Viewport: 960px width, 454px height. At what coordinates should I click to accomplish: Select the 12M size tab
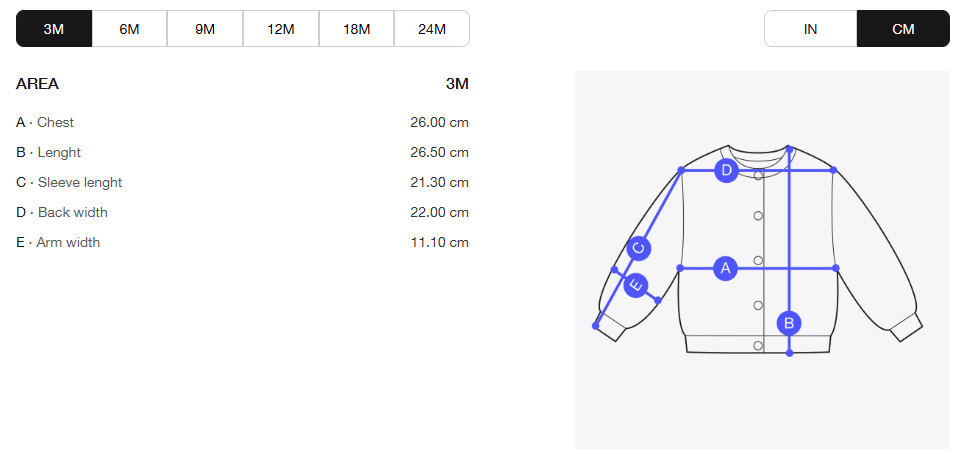(281, 29)
